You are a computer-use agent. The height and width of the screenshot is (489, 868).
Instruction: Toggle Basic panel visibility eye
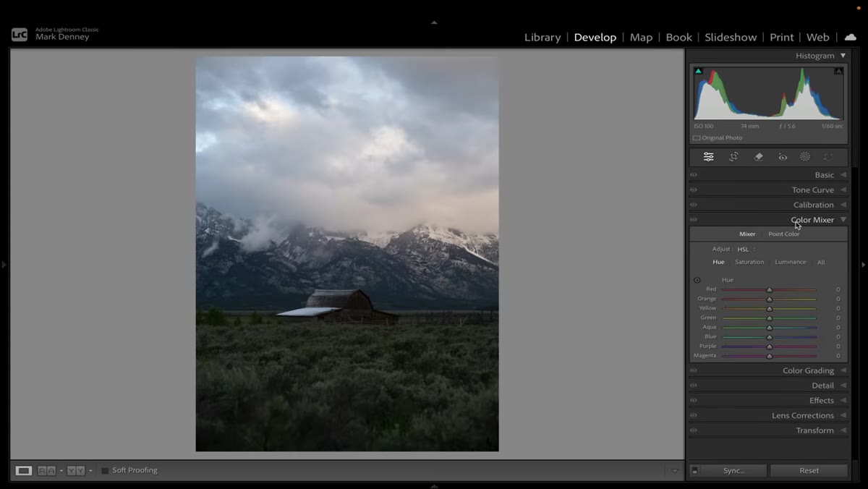[x=694, y=175]
